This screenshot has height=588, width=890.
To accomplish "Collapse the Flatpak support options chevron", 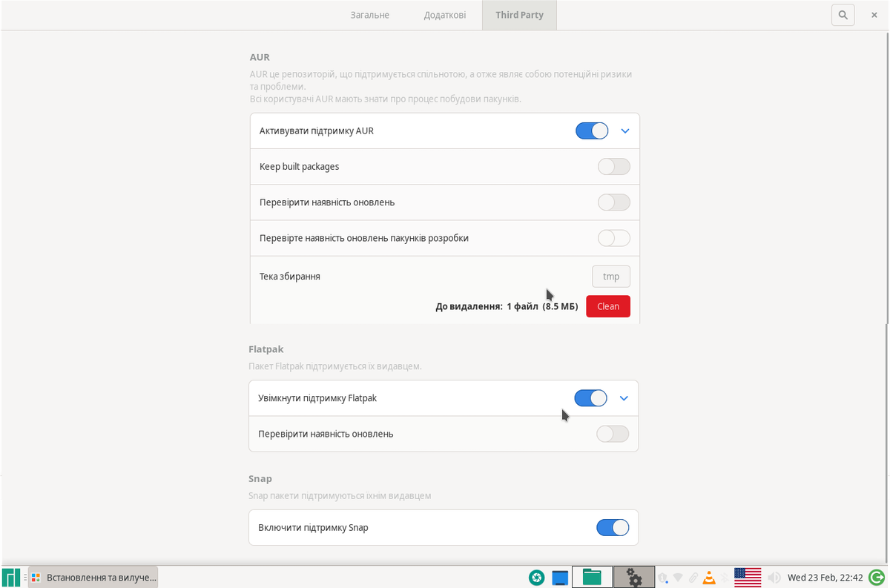I will pos(624,398).
